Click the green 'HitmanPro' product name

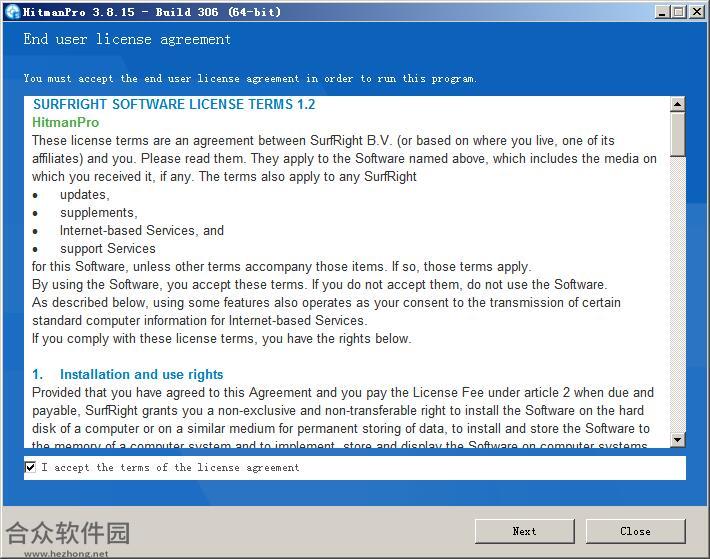(x=66, y=122)
